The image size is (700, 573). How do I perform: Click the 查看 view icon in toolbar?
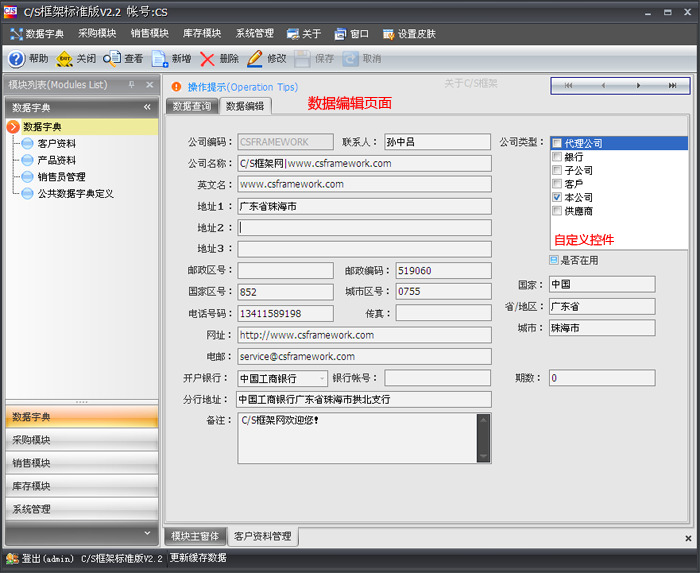click(112, 59)
